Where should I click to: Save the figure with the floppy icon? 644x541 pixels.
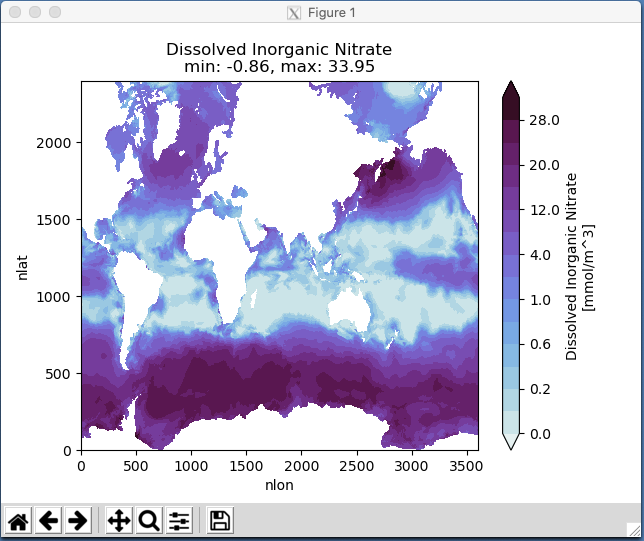coord(220,520)
